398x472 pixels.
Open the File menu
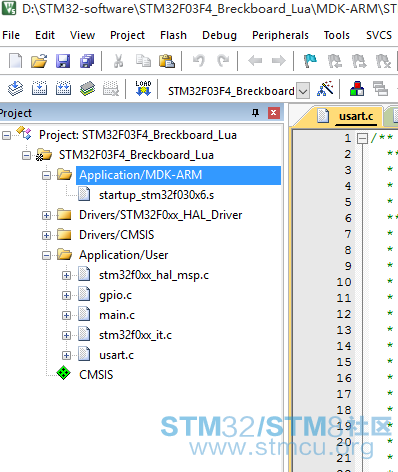point(11,35)
